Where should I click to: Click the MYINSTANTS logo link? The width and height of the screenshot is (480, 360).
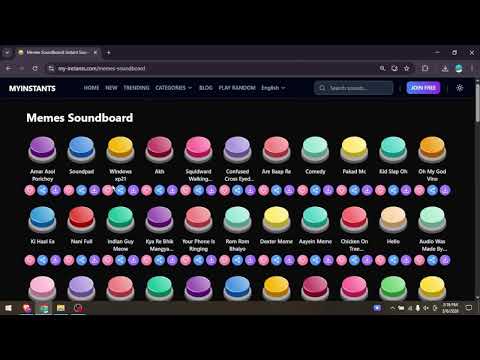(32, 88)
